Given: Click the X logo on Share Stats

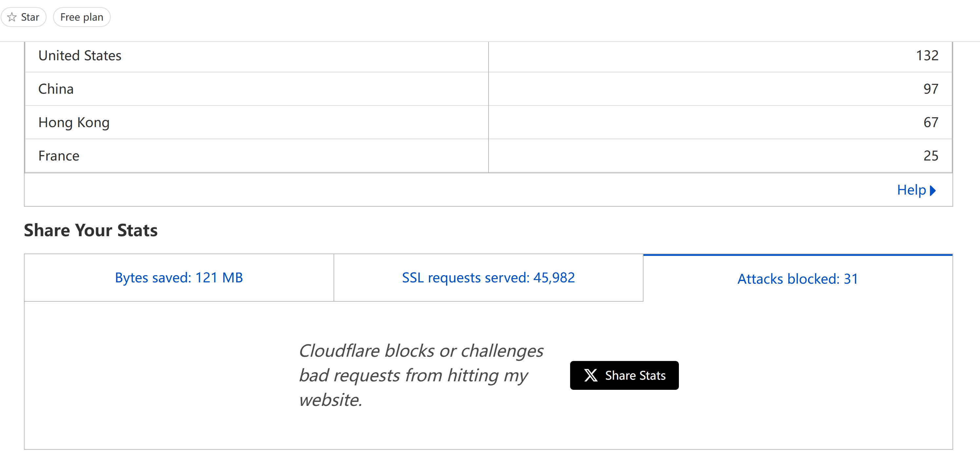Looking at the screenshot, I should point(590,375).
